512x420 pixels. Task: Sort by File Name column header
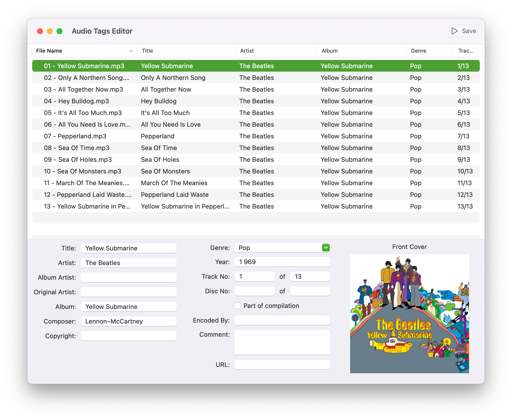pyautogui.click(x=84, y=51)
